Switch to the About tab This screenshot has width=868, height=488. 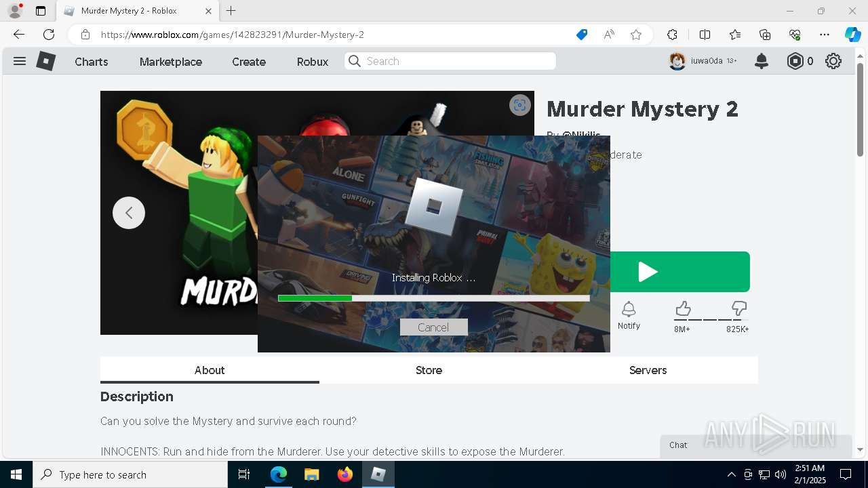tap(210, 370)
